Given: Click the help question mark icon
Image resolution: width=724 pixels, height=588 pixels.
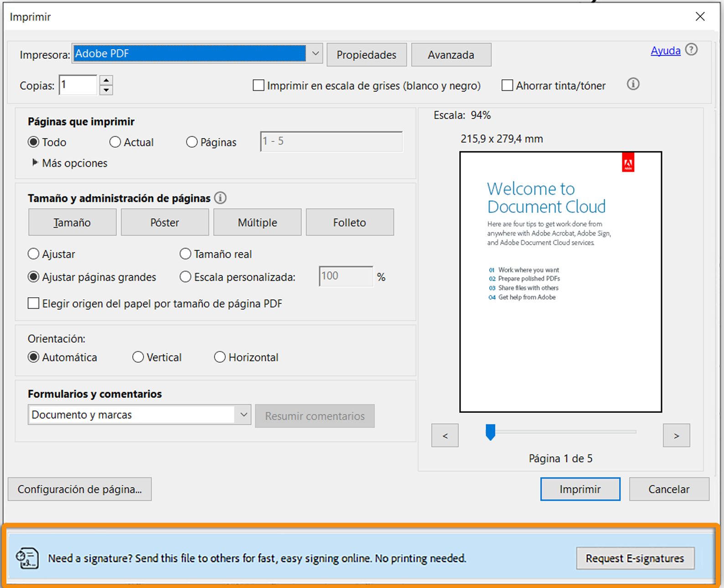Looking at the screenshot, I should [691, 50].
